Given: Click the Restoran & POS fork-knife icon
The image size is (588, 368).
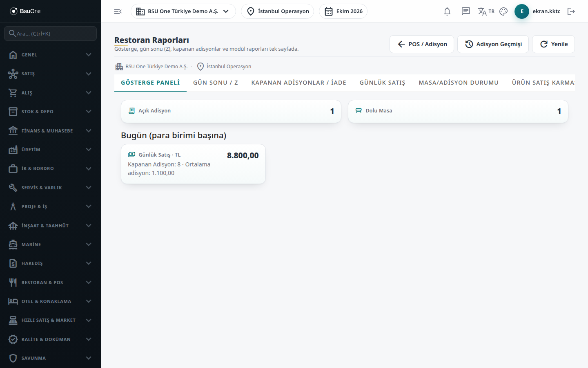Looking at the screenshot, I should pos(13,283).
